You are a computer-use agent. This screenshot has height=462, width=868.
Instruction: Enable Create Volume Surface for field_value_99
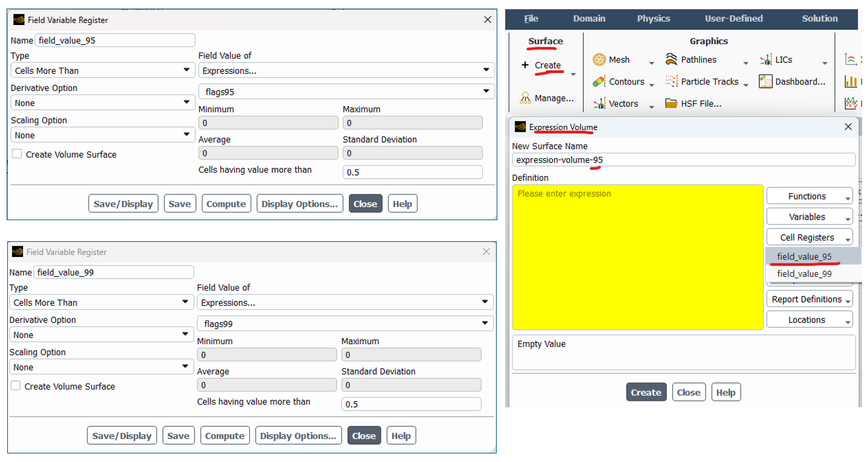coord(16,386)
